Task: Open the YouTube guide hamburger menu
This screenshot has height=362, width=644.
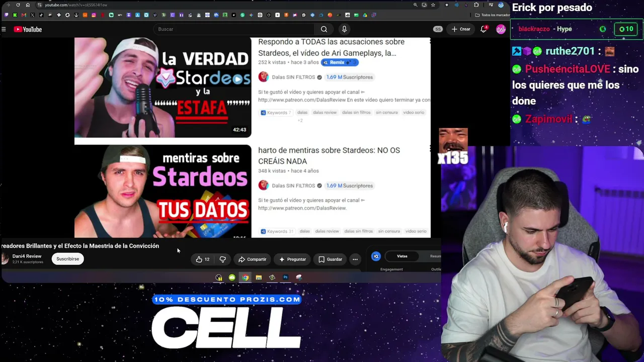Action: click(x=4, y=29)
